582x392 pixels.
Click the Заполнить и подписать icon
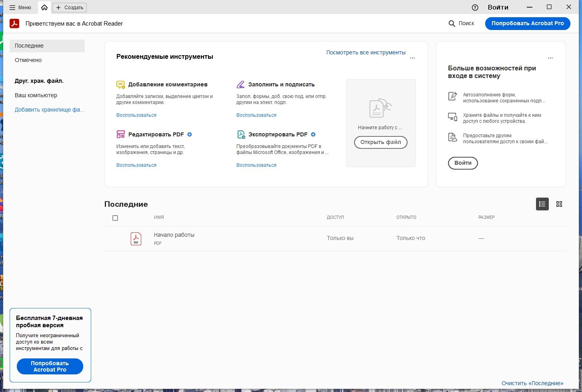coord(240,84)
